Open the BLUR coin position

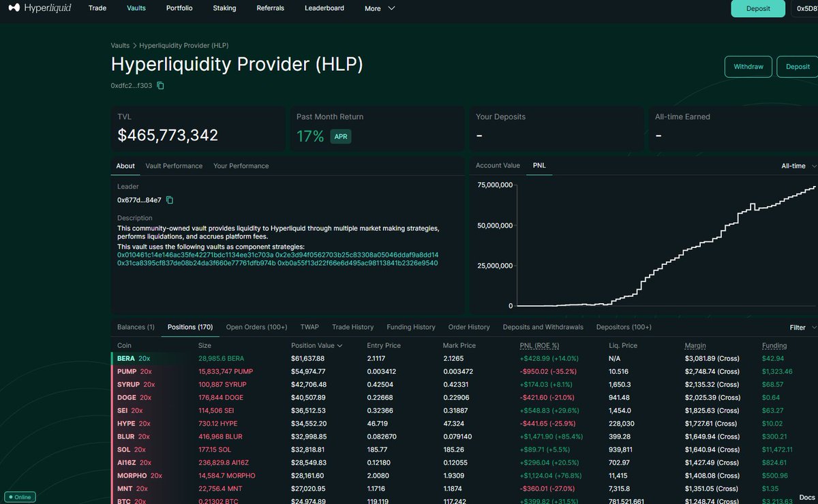(126, 437)
